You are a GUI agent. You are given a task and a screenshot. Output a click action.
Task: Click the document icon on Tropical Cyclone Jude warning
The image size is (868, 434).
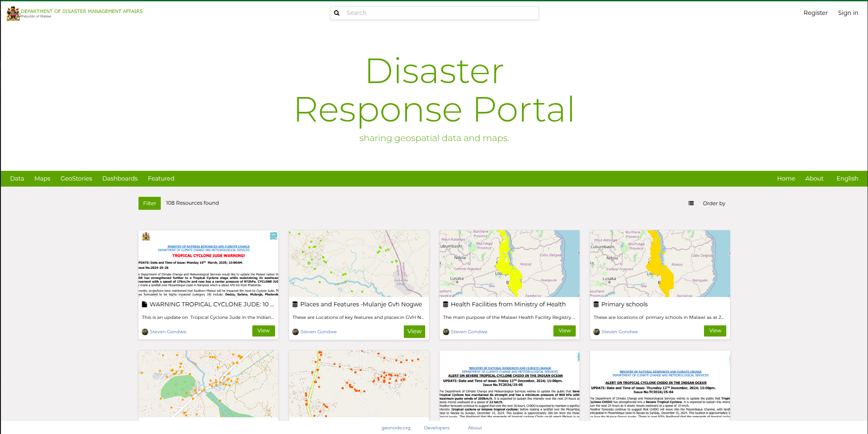[x=145, y=304]
